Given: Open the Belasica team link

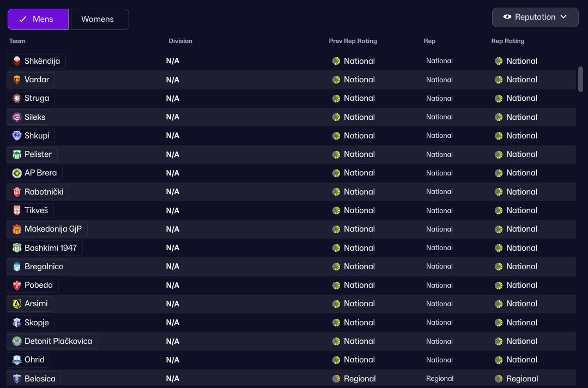Looking at the screenshot, I should (x=34, y=379).
